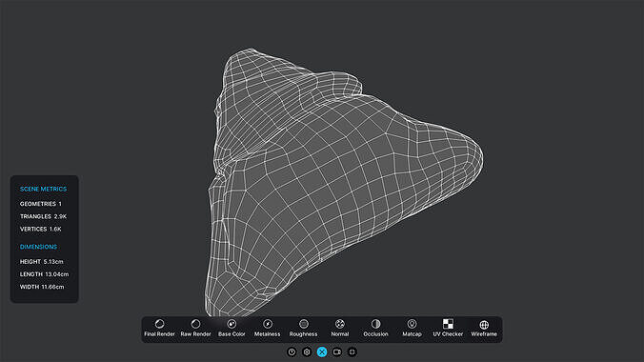The width and height of the screenshot is (644, 362).
Task: Open viewer settings gear icon
Action: tap(307, 352)
